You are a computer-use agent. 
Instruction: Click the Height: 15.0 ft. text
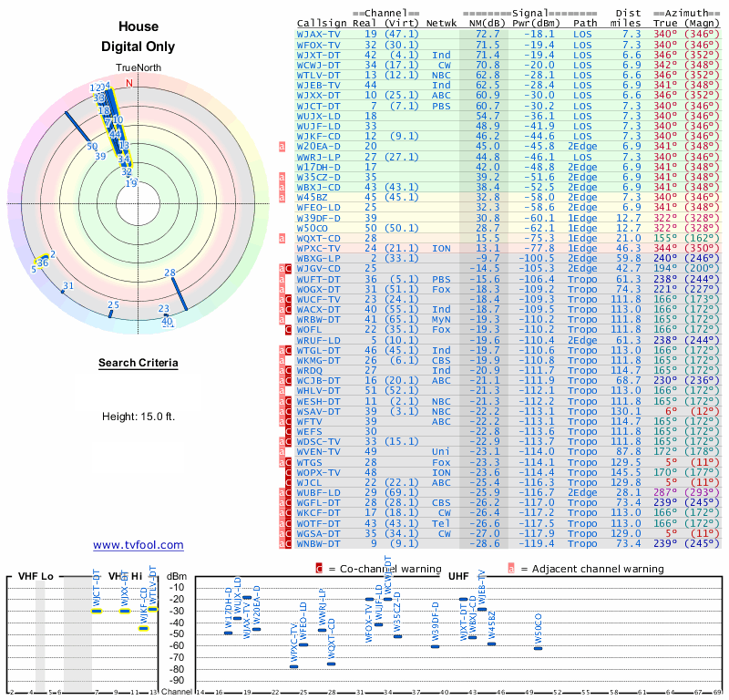click(139, 417)
